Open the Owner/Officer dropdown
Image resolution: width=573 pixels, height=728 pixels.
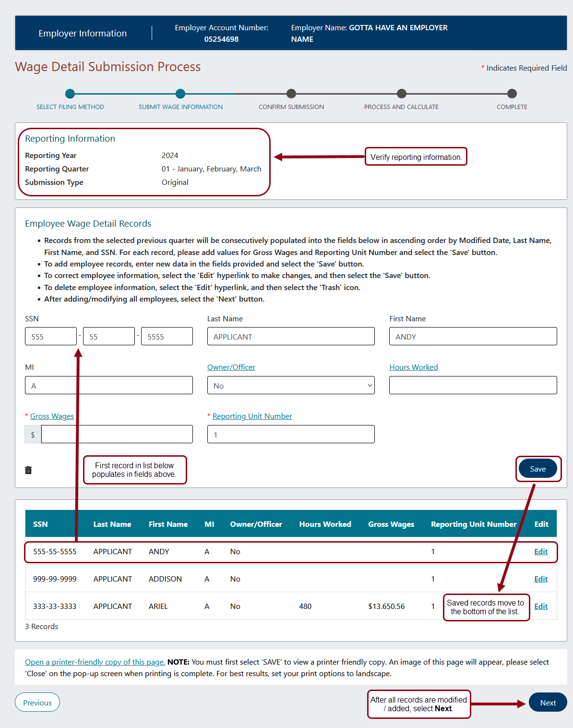pos(291,386)
